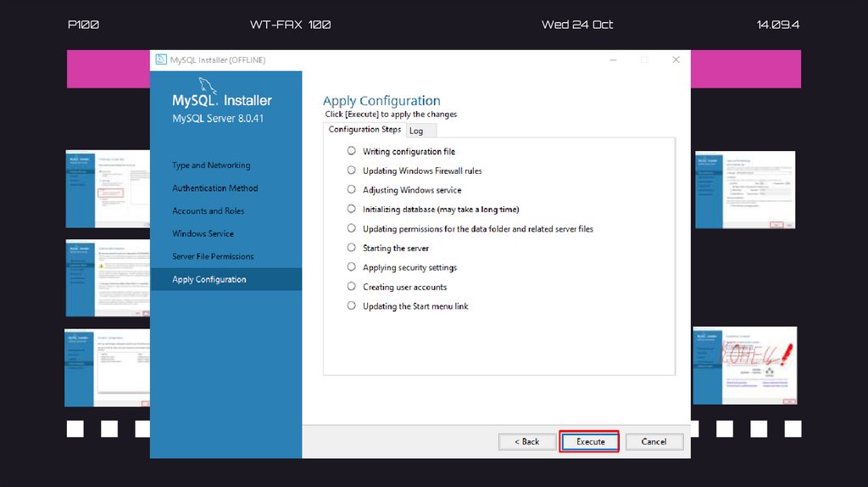Open Authentication Method step
This screenshot has height=487, width=868.
point(214,188)
